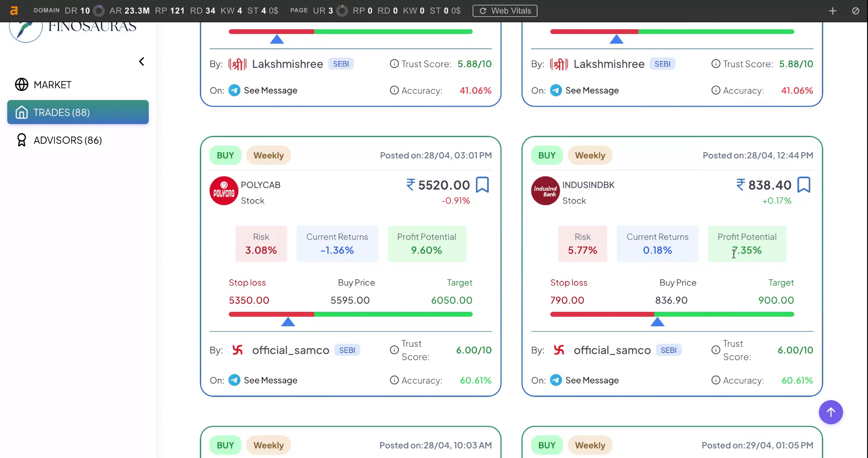Click Lakshmishree logo on top-left card
This screenshot has width=868, height=458.
point(237,64)
